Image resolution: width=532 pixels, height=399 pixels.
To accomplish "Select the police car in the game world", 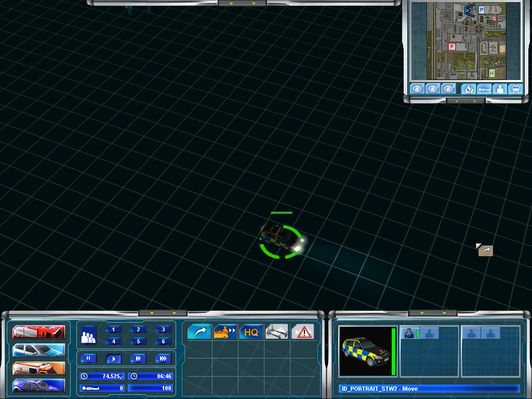I will click(282, 239).
